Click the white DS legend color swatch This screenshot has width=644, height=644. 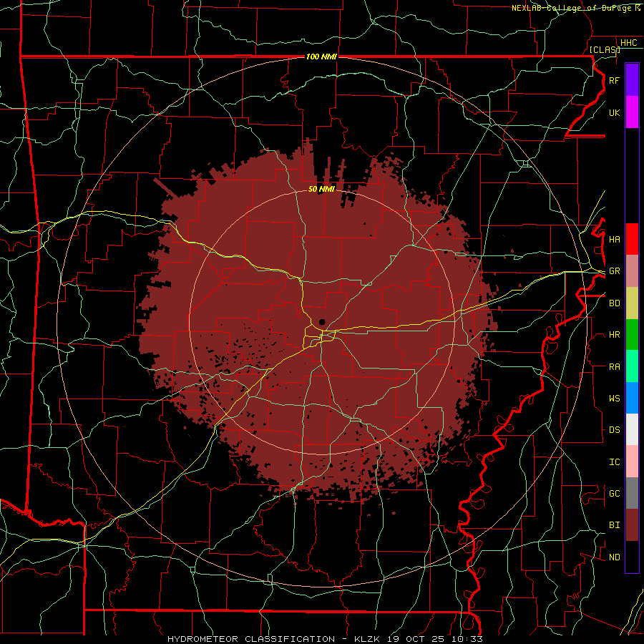632,429
